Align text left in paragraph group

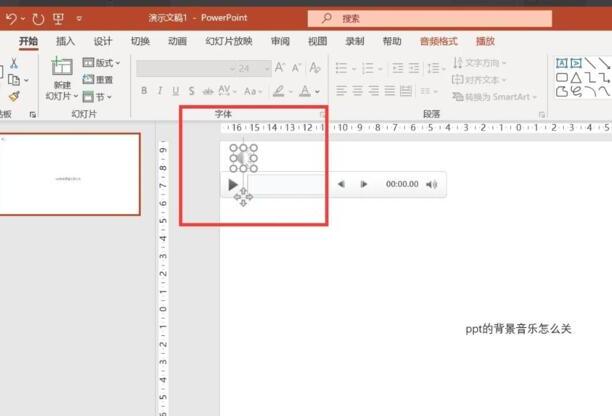tap(341, 91)
